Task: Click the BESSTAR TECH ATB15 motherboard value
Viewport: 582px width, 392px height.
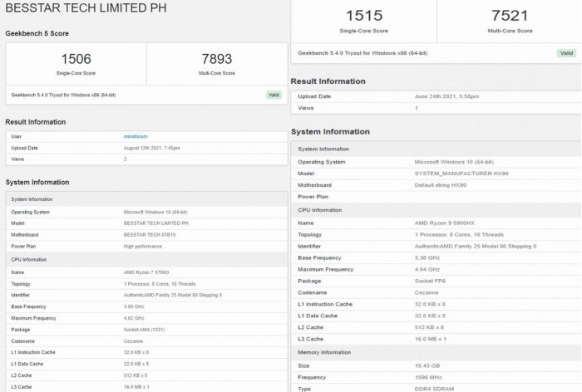Action: (151, 235)
